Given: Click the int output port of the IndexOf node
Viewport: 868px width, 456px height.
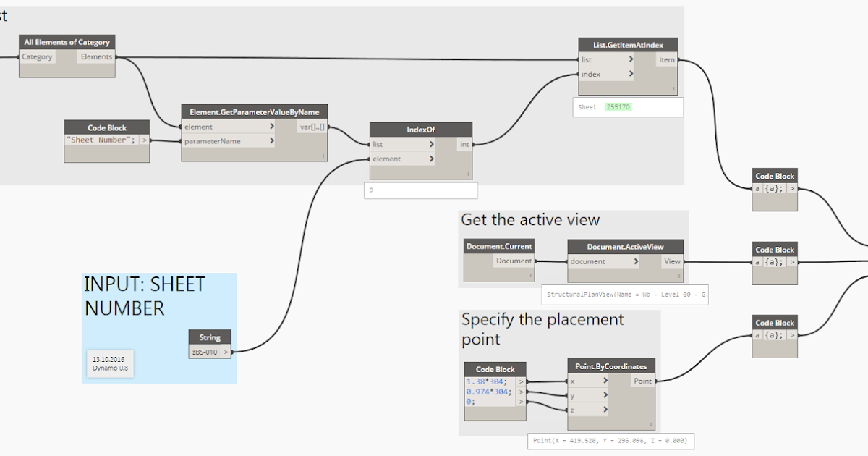Looking at the screenshot, I should click(x=464, y=144).
